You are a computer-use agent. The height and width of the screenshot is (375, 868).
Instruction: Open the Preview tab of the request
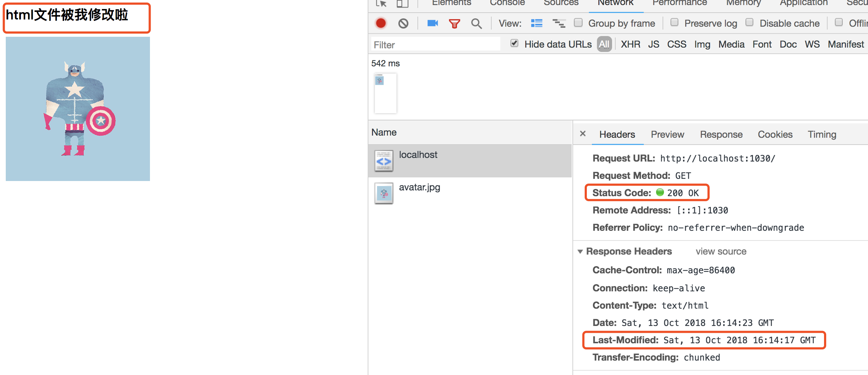667,134
